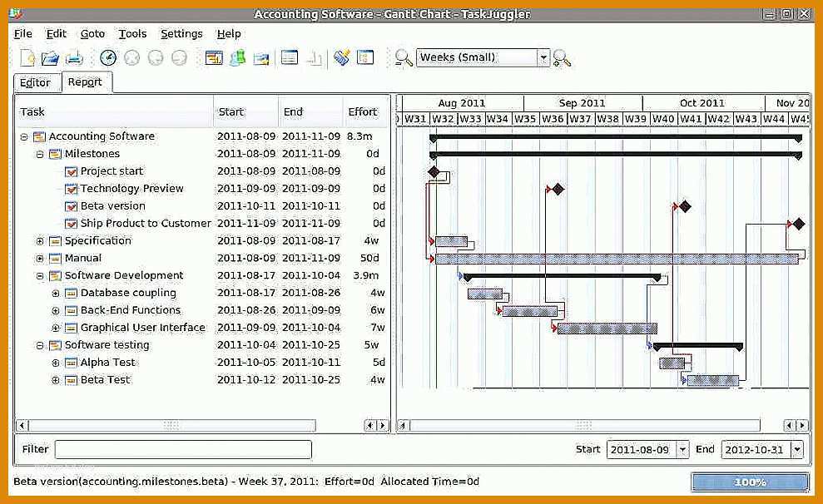
Task: Click the Technology Preview diamond in Gantt chart
Action: tap(558, 190)
